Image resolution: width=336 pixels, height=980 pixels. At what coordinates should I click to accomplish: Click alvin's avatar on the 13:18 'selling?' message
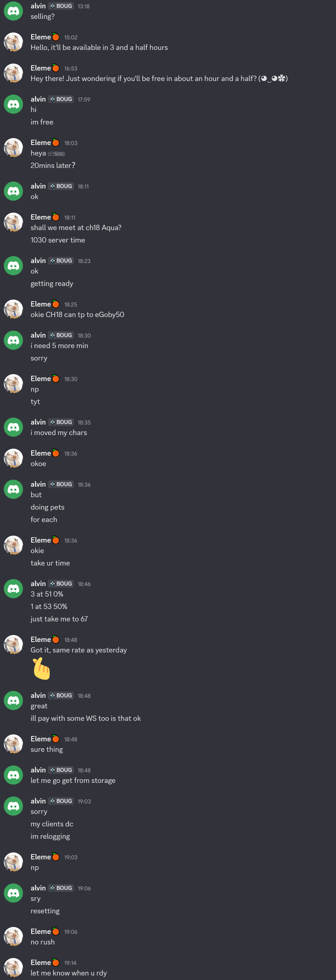pos(13,11)
